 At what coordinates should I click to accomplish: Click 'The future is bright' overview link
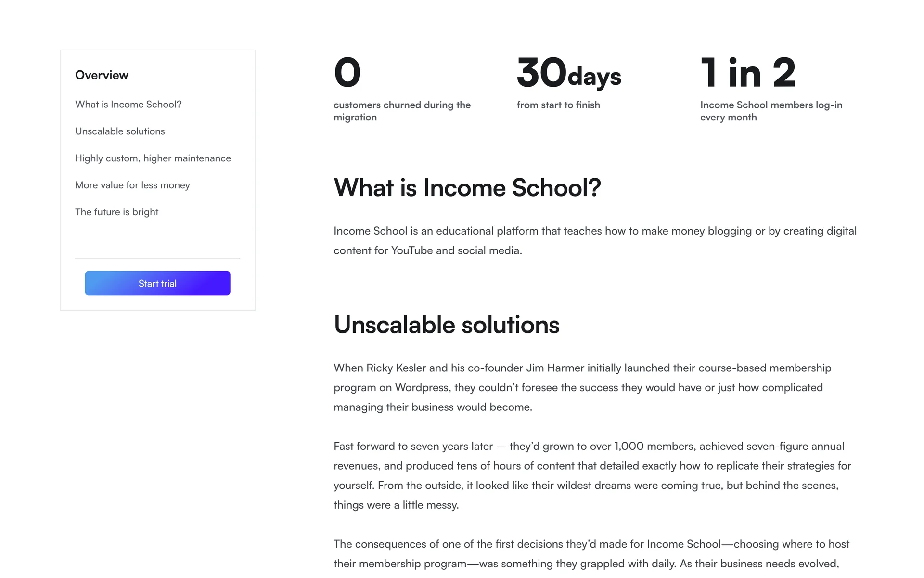[x=116, y=212]
